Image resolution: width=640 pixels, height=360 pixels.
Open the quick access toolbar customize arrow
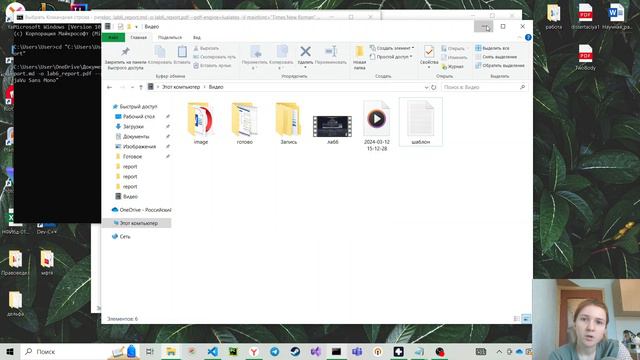pyautogui.click(x=136, y=27)
